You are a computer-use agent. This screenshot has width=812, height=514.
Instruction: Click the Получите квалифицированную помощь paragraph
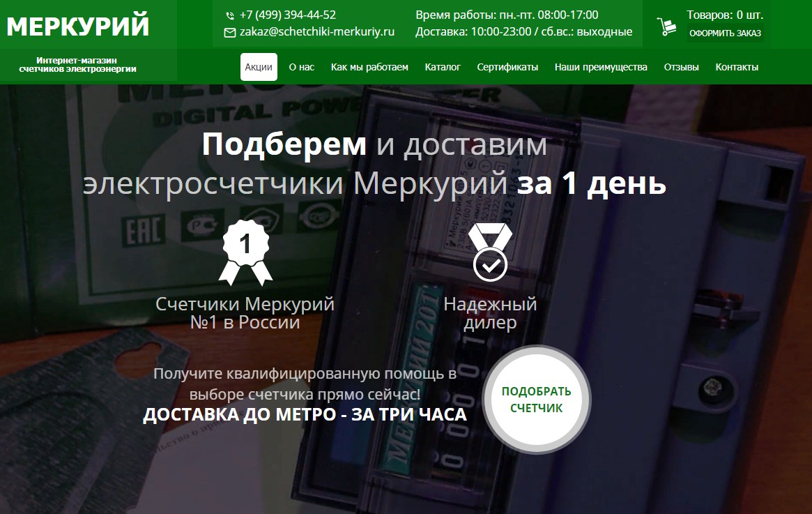305,384
